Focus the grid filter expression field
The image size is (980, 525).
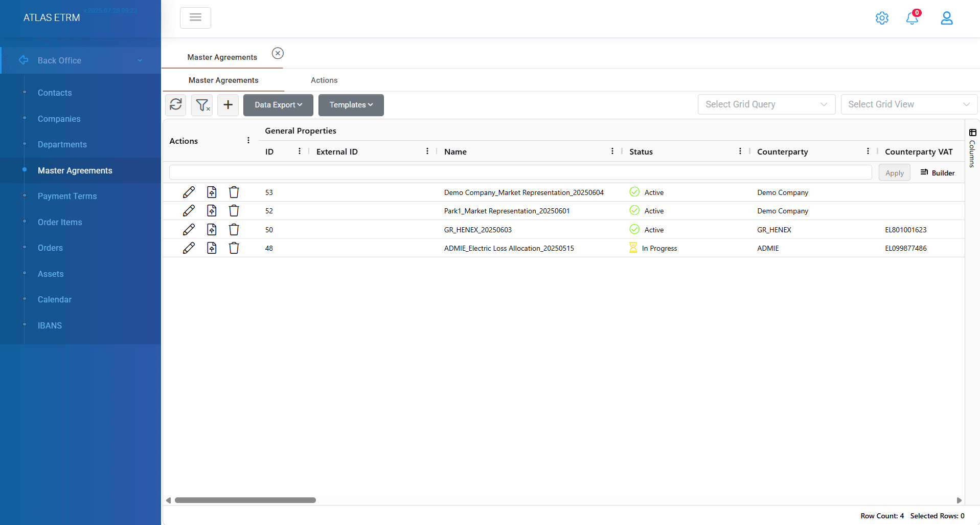click(x=520, y=172)
